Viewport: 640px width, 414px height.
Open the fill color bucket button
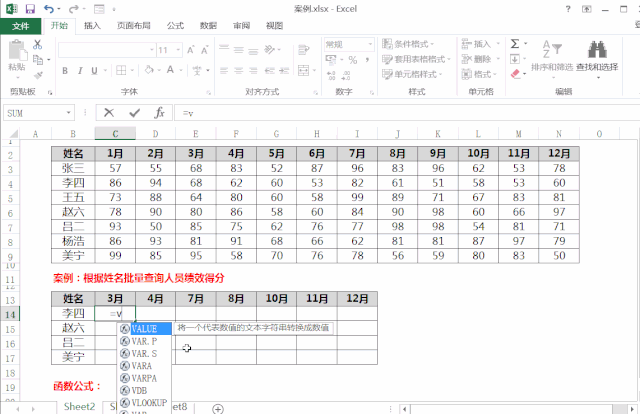pyautogui.click(x=149, y=70)
